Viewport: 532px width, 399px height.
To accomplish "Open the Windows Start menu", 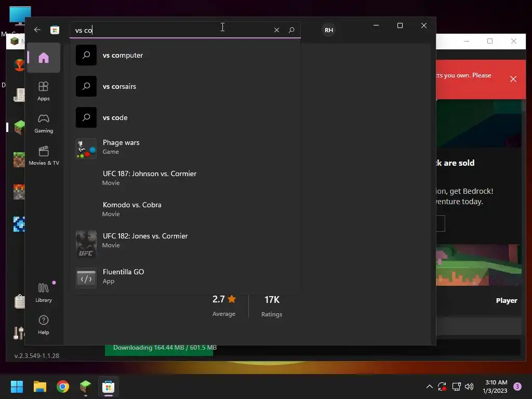I will [x=17, y=387].
